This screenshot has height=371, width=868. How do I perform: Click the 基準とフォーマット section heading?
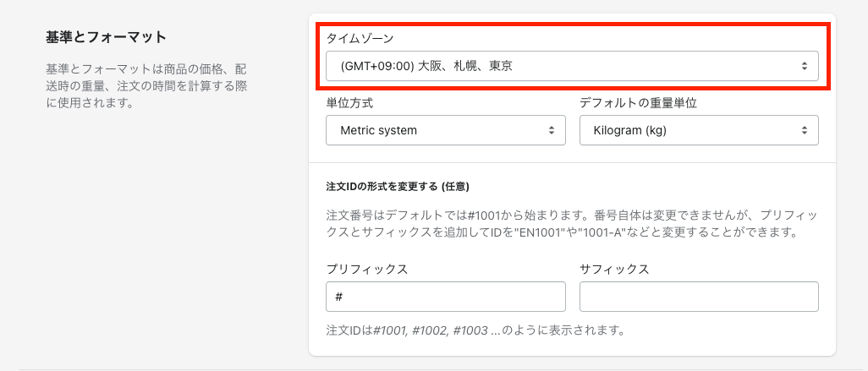coord(106,37)
